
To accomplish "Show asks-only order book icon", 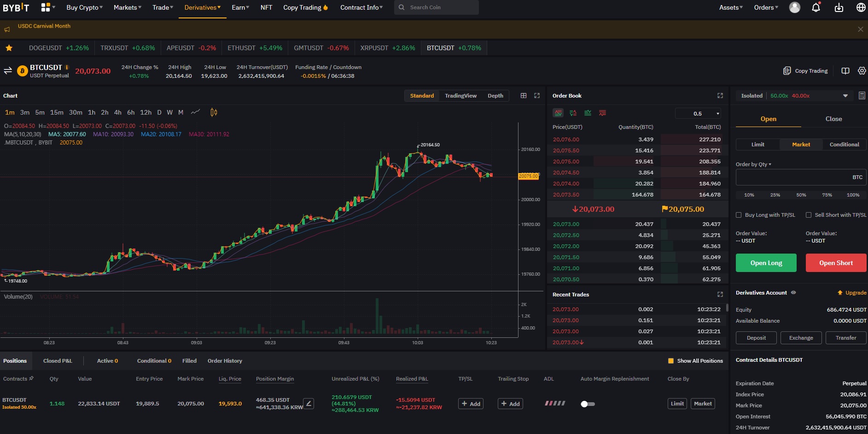I will [602, 113].
